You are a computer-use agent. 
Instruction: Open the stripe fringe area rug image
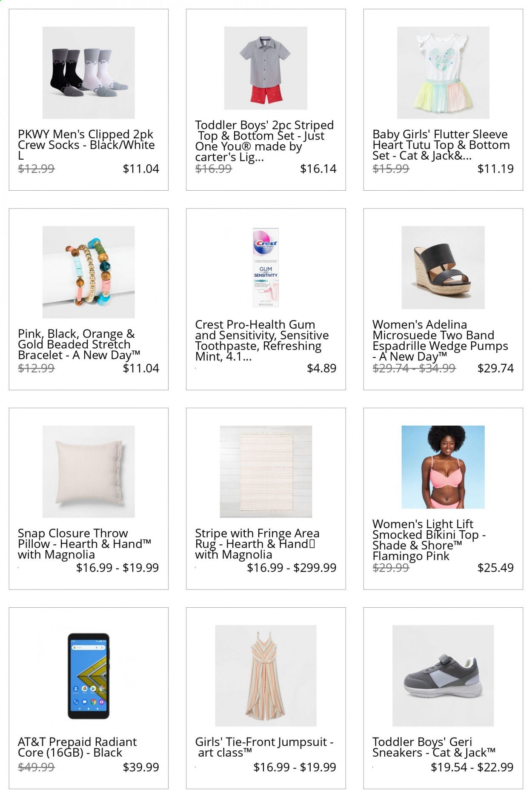(266, 472)
